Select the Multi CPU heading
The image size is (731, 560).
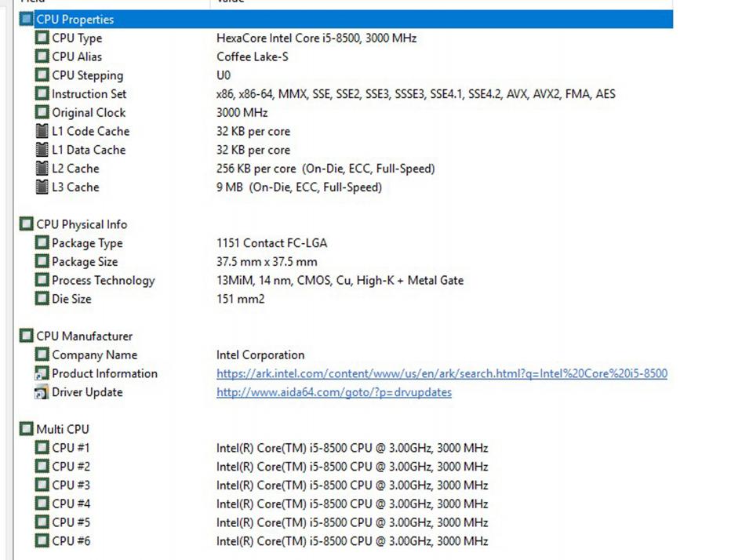[x=63, y=429]
